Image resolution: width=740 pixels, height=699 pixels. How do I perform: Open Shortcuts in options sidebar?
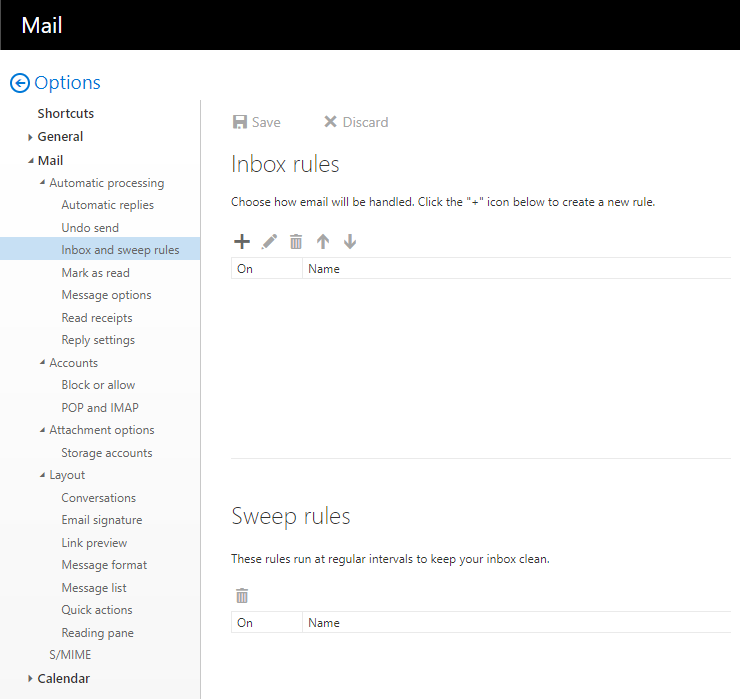66,114
